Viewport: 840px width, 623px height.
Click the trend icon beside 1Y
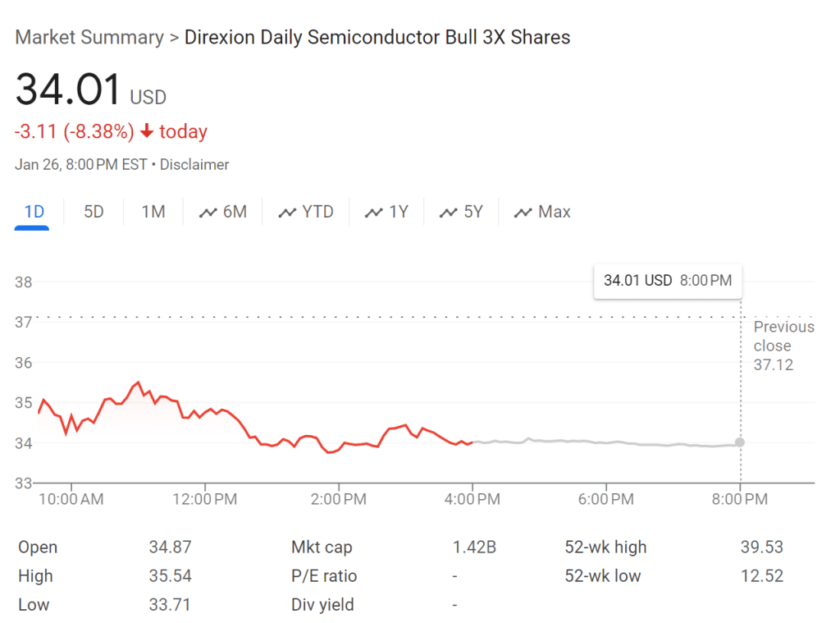pos(374,213)
